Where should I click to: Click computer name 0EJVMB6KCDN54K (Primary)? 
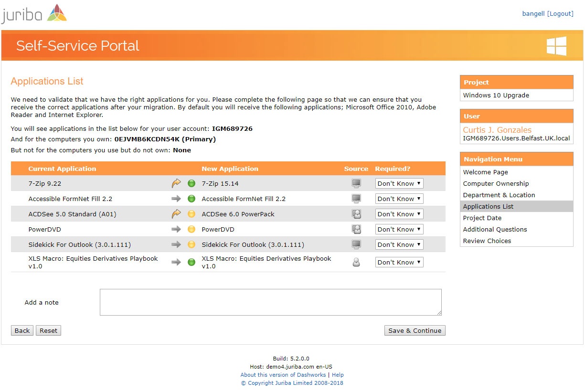165,139
